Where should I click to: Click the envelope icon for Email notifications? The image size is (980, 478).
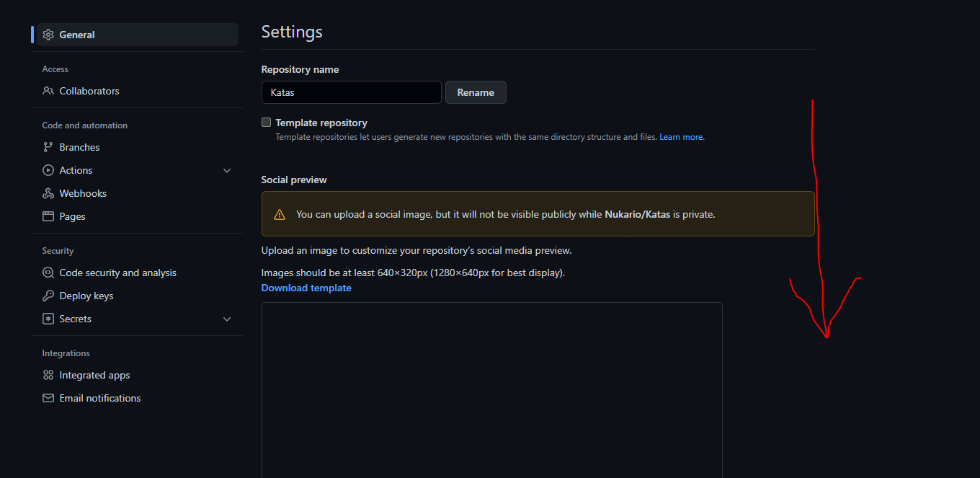48,398
